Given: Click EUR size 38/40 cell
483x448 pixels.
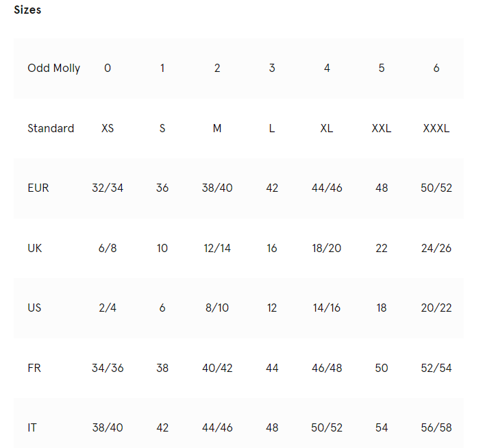Looking at the screenshot, I should point(217,188).
